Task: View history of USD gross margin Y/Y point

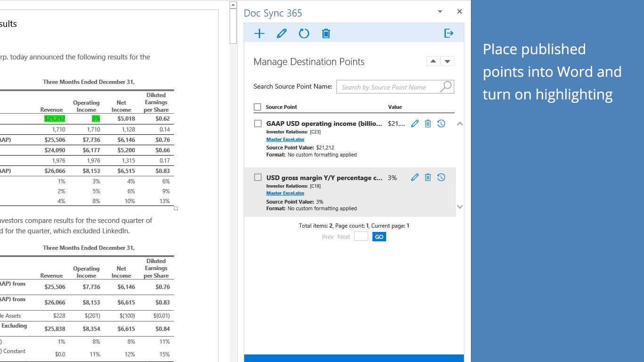Action: click(441, 177)
